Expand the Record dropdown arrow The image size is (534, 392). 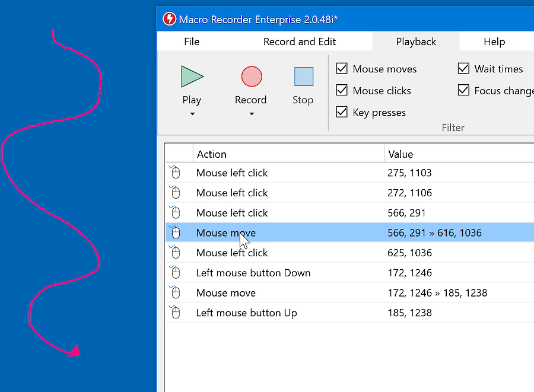251,114
